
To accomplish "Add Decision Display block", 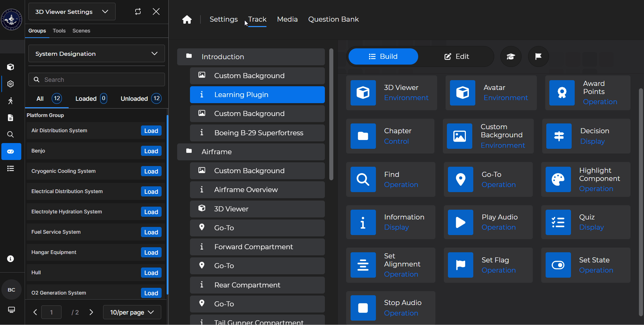I will click(x=586, y=136).
